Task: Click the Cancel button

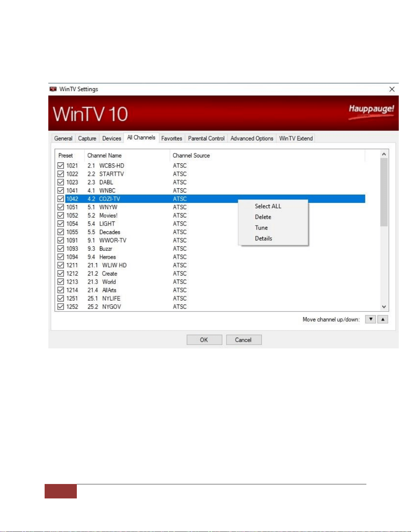Action: (244, 340)
